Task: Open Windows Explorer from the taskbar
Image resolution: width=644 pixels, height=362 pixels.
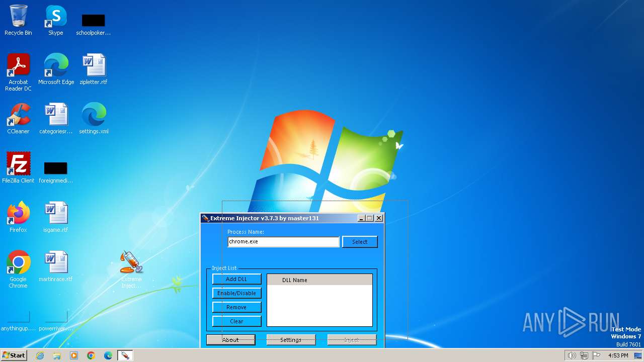Action: coord(57,355)
